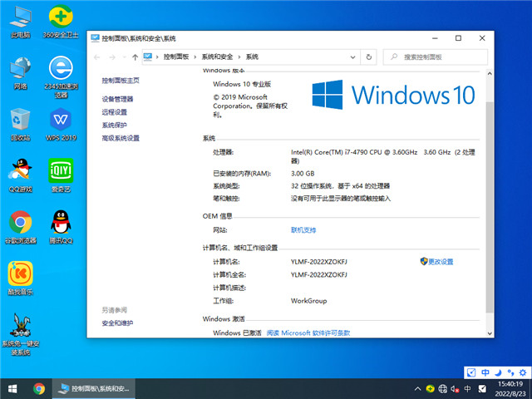Open 设备管理器 link

click(x=117, y=99)
